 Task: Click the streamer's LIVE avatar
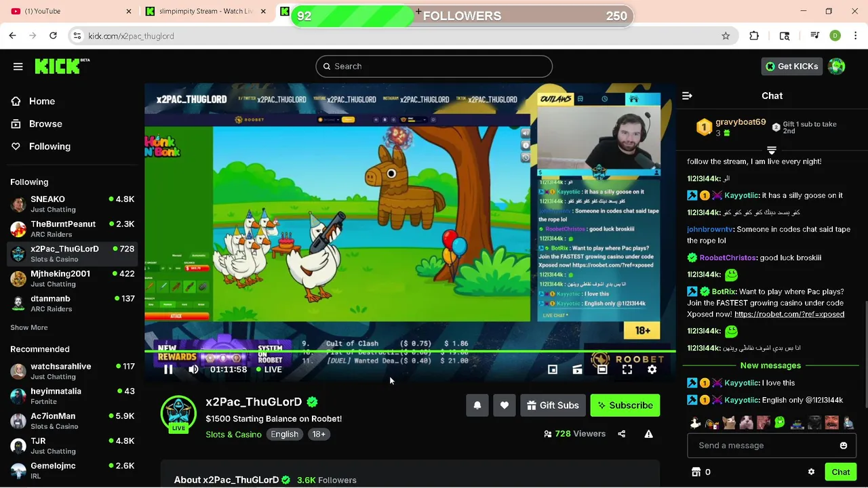click(x=178, y=413)
